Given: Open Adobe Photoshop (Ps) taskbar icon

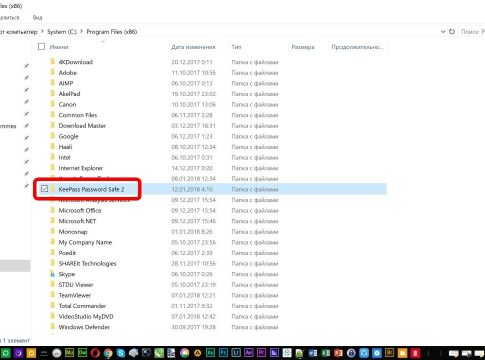Looking at the screenshot, I should tap(223, 353).
